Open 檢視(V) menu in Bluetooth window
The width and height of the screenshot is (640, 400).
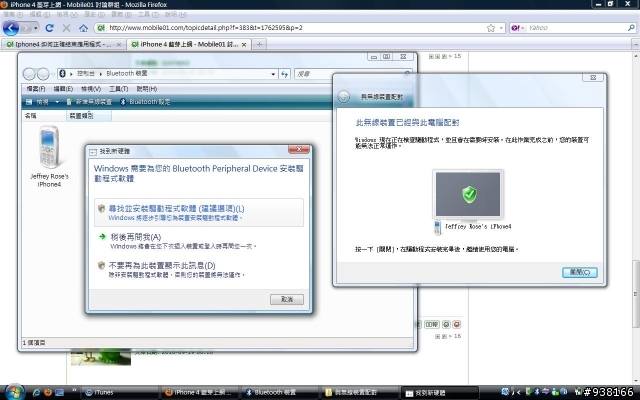(91, 89)
